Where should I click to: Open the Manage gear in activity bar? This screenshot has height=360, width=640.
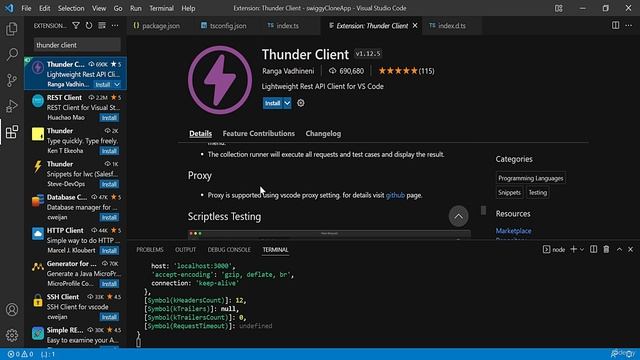pyautogui.click(x=12, y=335)
